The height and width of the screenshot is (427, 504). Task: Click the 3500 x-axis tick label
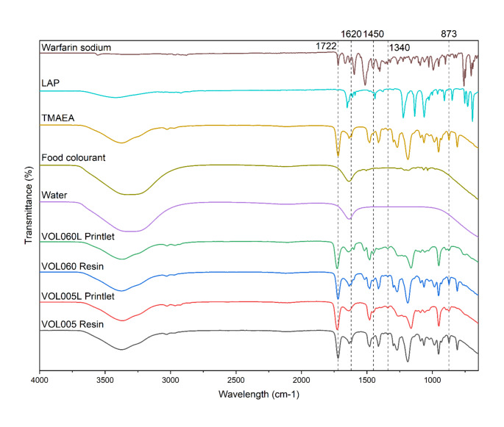[105, 381]
